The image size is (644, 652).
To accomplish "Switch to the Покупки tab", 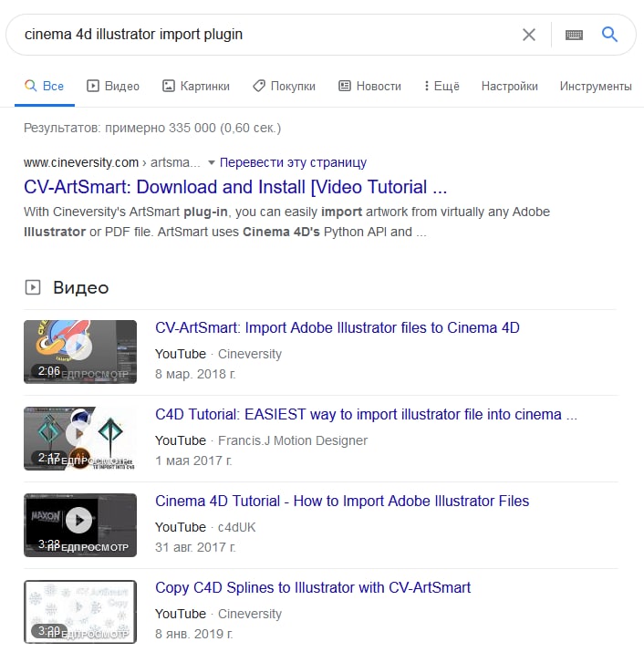I will tap(284, 86).
